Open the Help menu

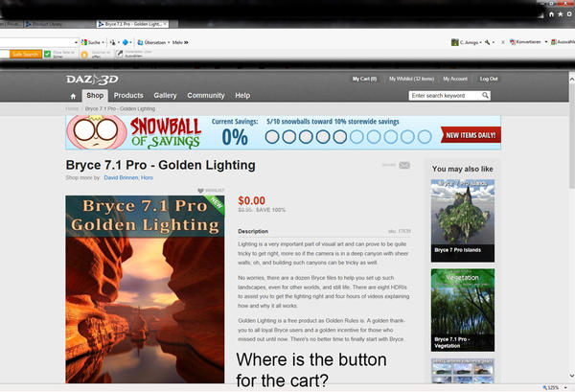click(242, 95)
